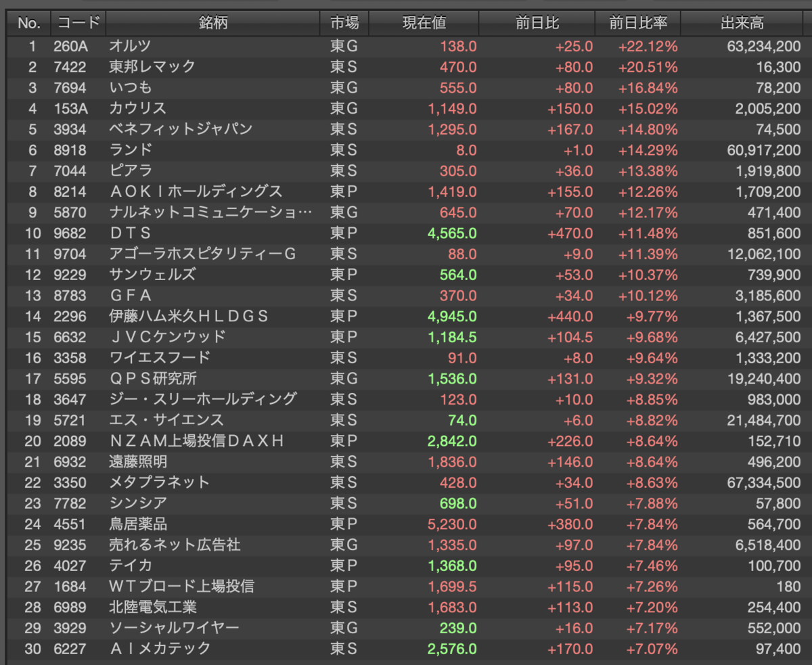Screen dimensions: 812x665
Task: Click the volume value 180
Action: (x=788, y=586)
